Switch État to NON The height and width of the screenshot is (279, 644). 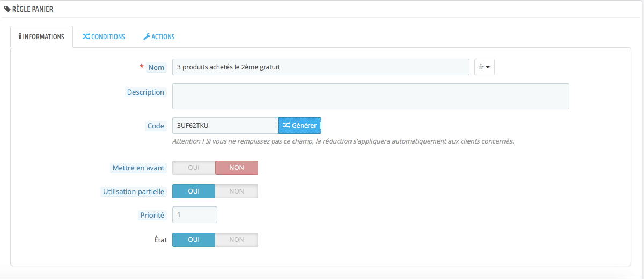236,240
